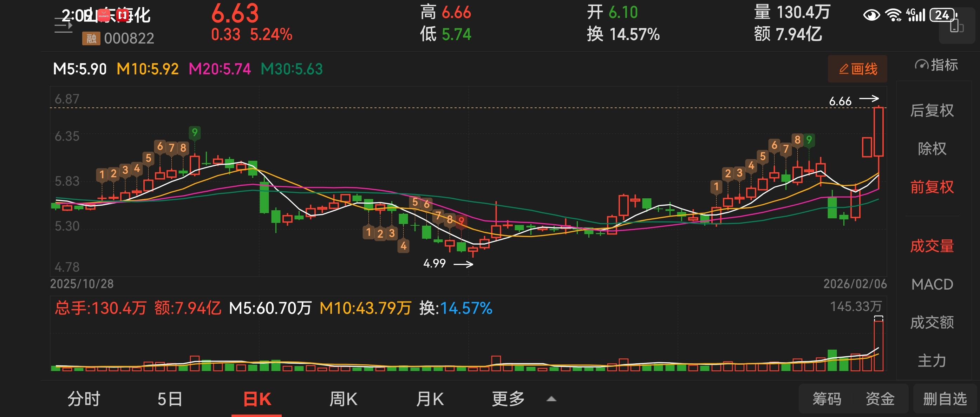Select 前复权 price adjustment mode
Screen dimensions: 980x417
click(932, 187)
